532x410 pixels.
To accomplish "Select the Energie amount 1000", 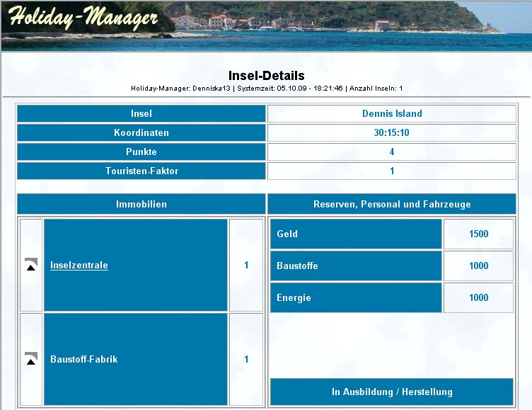I will 478,297.
